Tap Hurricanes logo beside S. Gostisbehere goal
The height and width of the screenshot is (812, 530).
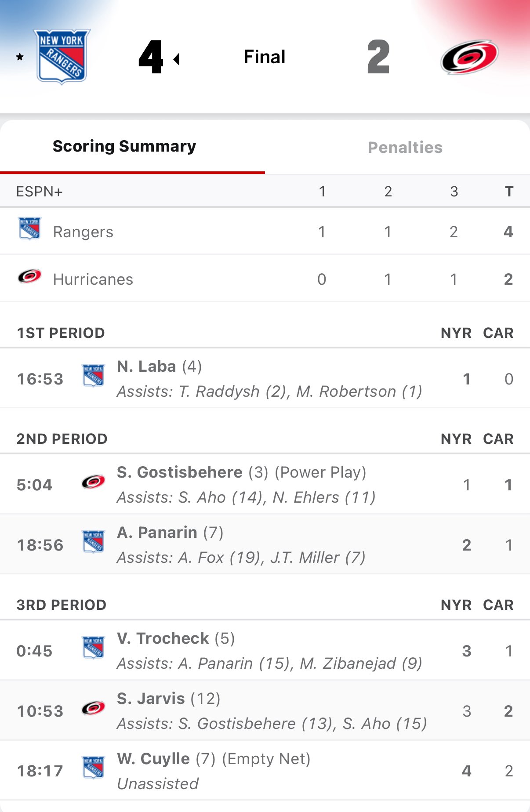click(94, 482)
